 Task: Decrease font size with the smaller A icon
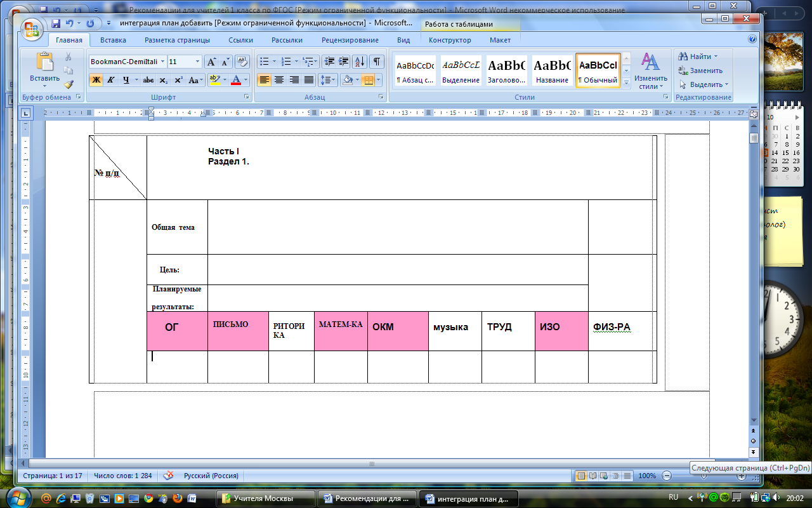coord(225,62)
